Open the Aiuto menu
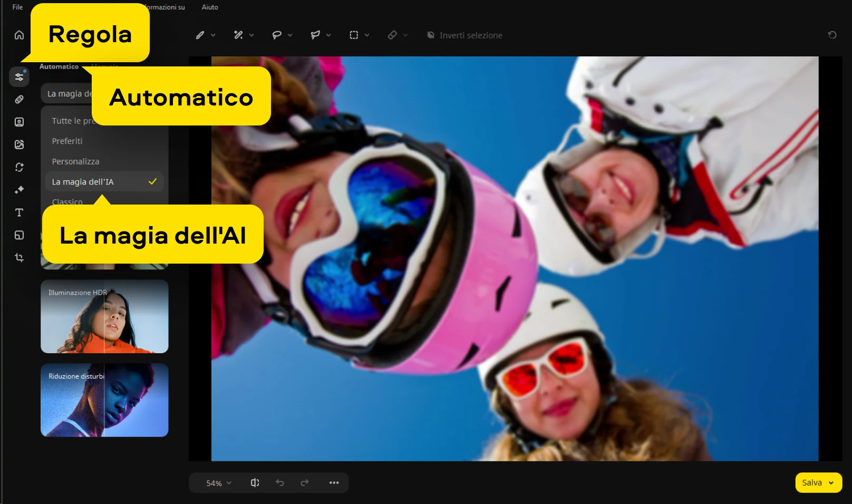 point(210,7)
